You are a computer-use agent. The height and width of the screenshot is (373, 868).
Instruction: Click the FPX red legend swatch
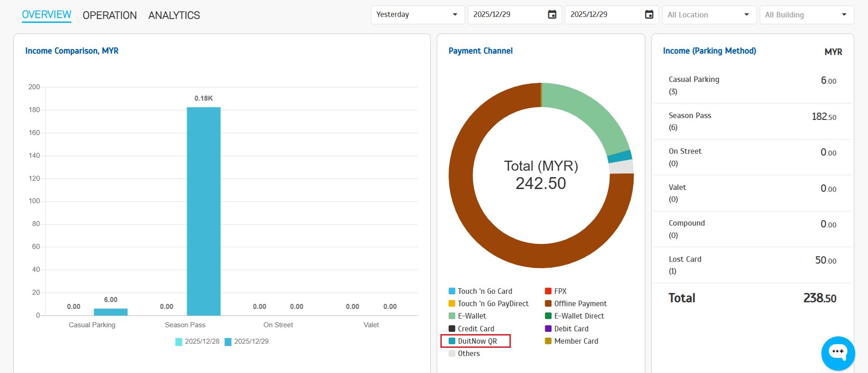click(548, 291)
